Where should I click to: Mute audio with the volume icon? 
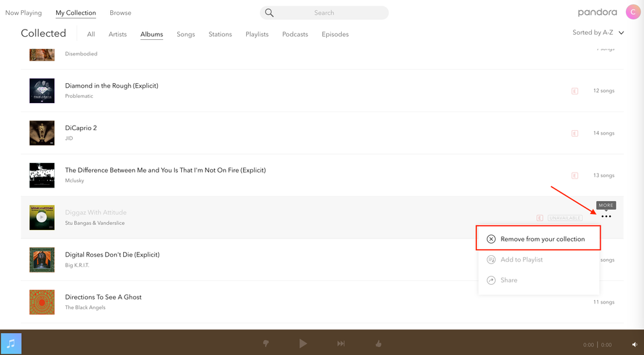(x=634, y=345)
